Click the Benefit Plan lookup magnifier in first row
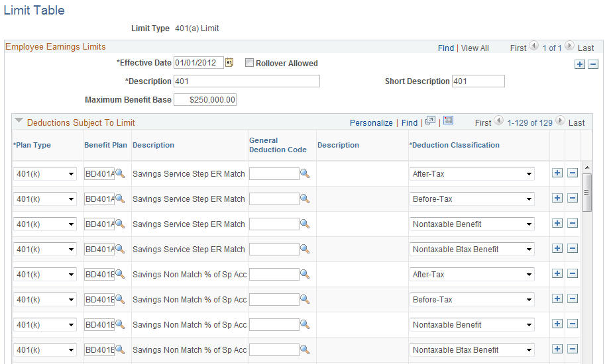 pos(120,173)
